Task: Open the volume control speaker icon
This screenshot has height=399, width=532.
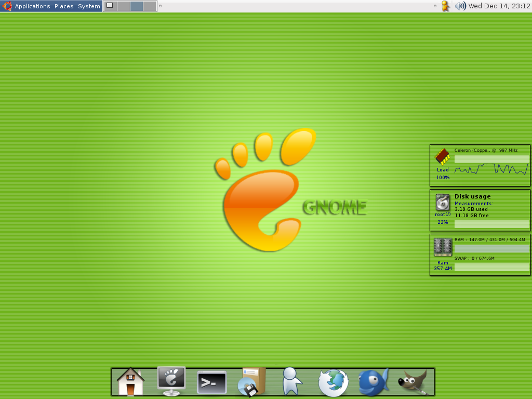Action: pos(460,6)
